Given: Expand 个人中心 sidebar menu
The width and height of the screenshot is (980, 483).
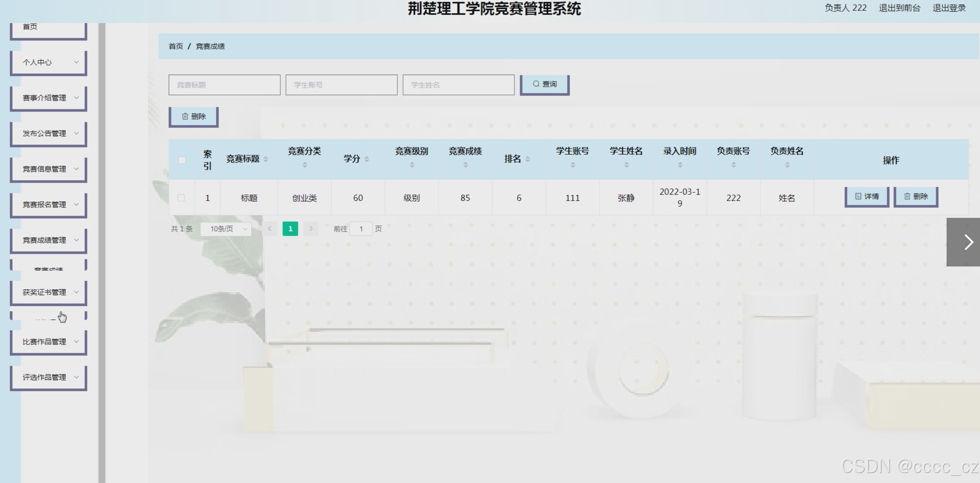Looking at the screenshot, I should coord(49,62).
